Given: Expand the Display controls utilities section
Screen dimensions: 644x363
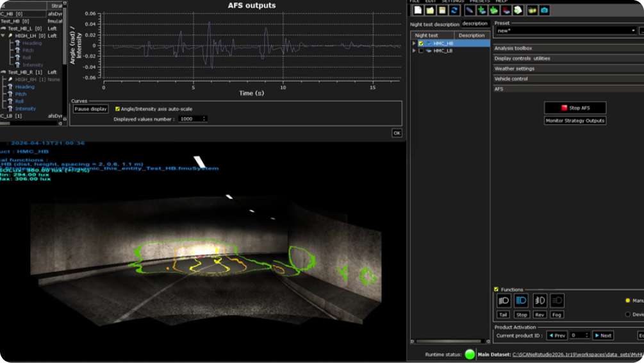Looking at the screenshot, I should (568, 59).
